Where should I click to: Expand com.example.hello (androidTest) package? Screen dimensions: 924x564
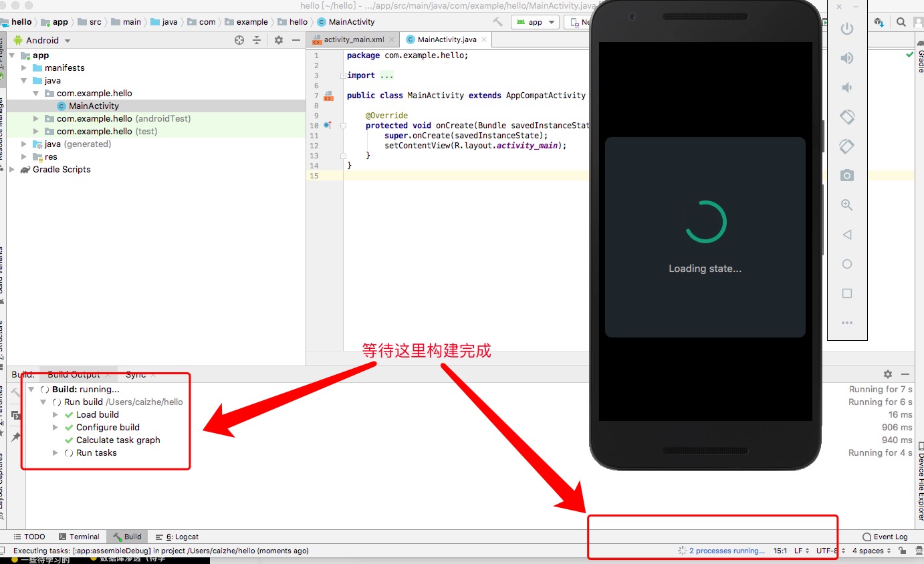pyautogui.click(x=36, y=118)
